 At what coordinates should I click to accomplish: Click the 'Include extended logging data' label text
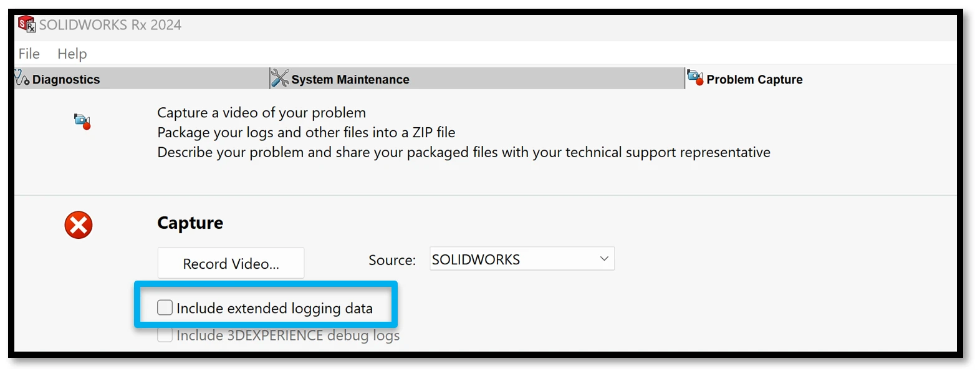point(274,308)
